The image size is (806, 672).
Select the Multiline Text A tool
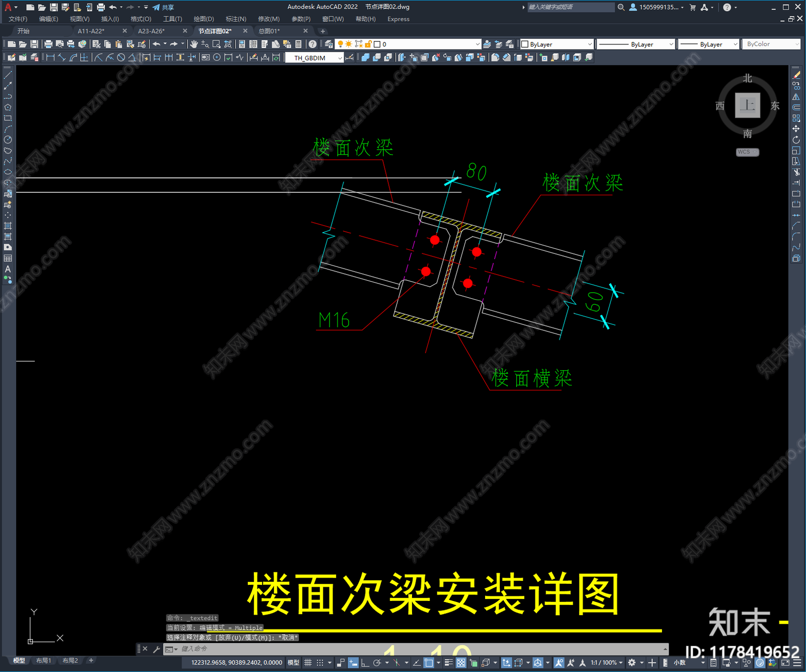(8, 269)
